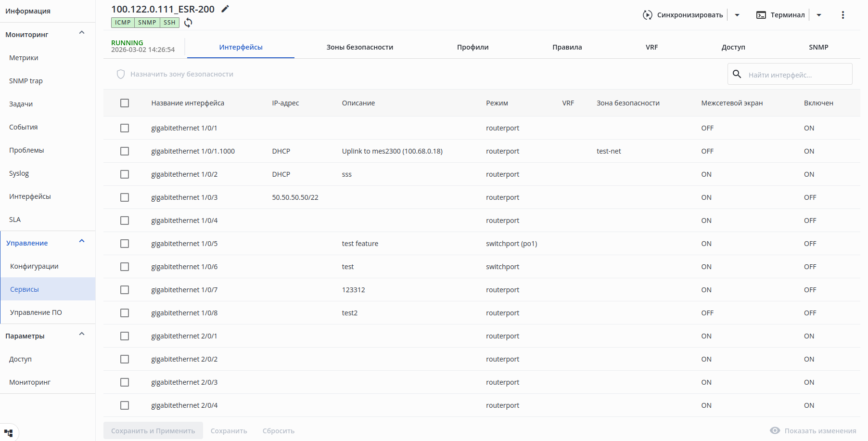This screenshot has height=441, width=868.
Task: Click the shield icon for assigning security zone
Action: (x=121, y=74)
